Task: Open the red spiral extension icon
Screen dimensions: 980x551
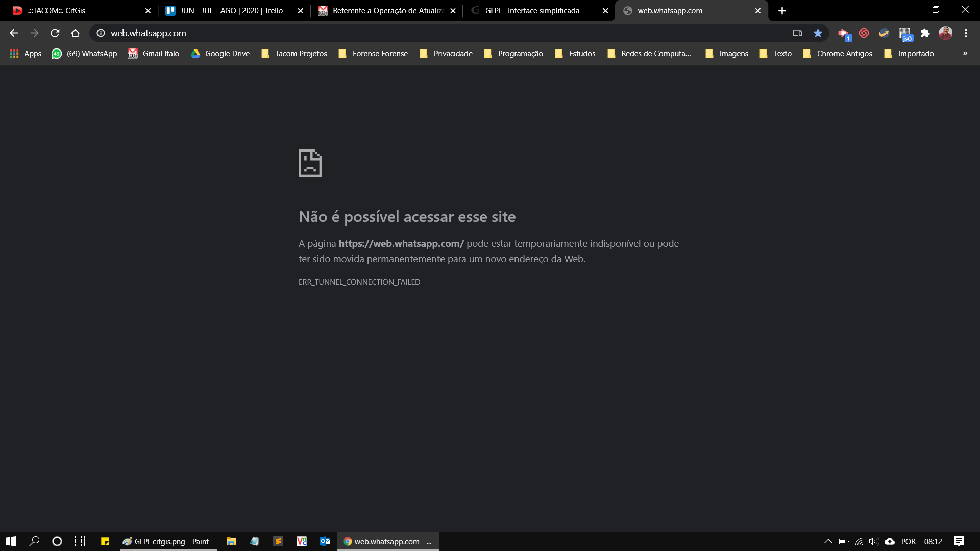Action: tap(864, 33)
